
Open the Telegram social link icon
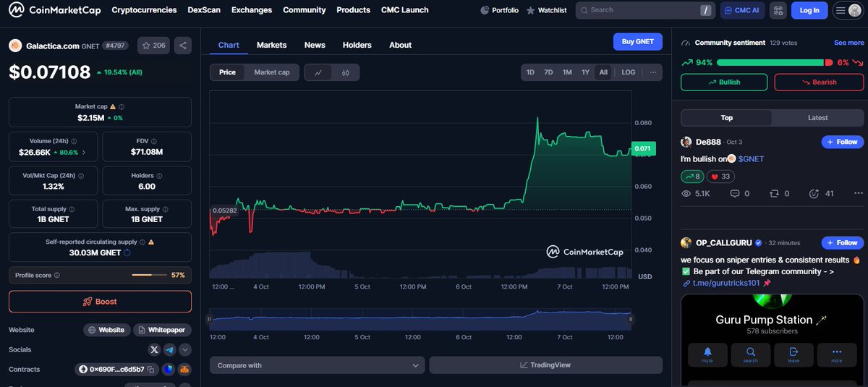169,349
